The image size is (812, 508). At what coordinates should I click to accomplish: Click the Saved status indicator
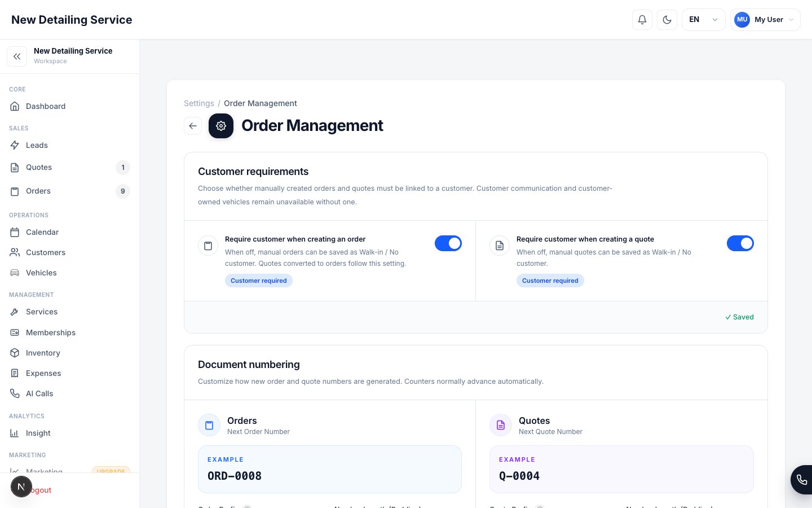click(739, 317)
